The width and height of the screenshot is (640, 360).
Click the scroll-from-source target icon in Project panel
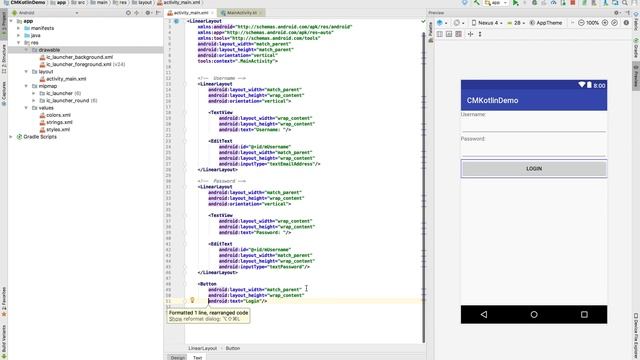click(x=128, y=13)
